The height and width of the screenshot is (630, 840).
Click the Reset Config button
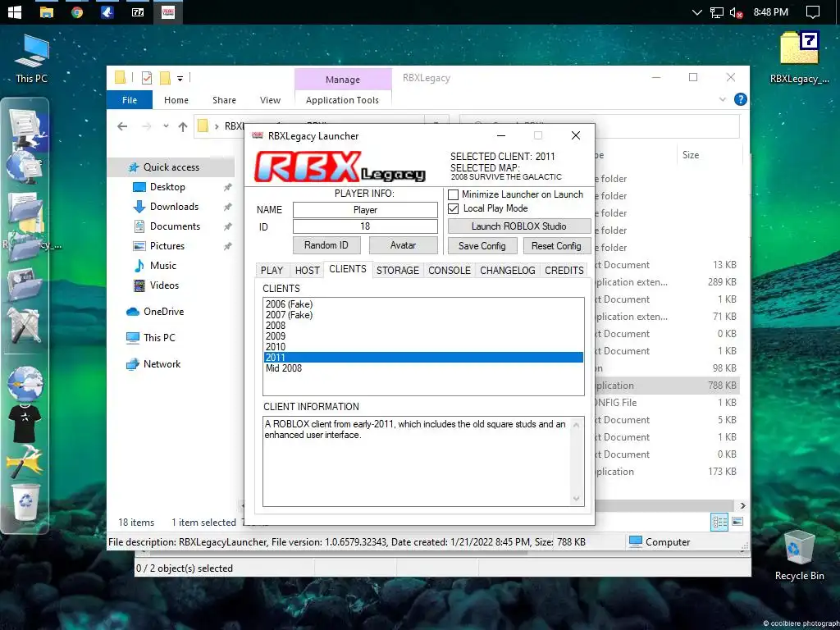[556, 246]
